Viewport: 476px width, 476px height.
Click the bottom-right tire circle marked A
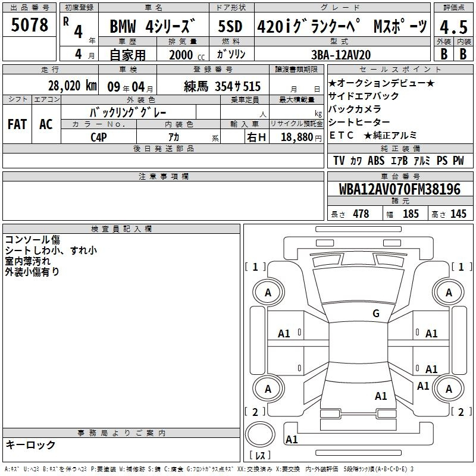pos(449,389)
